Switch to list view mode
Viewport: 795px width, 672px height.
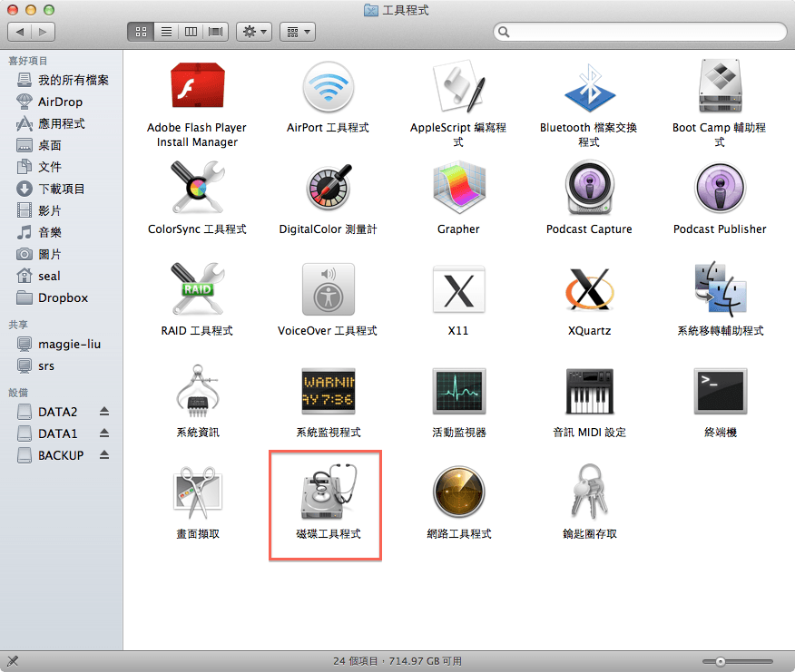coord(166,32)
